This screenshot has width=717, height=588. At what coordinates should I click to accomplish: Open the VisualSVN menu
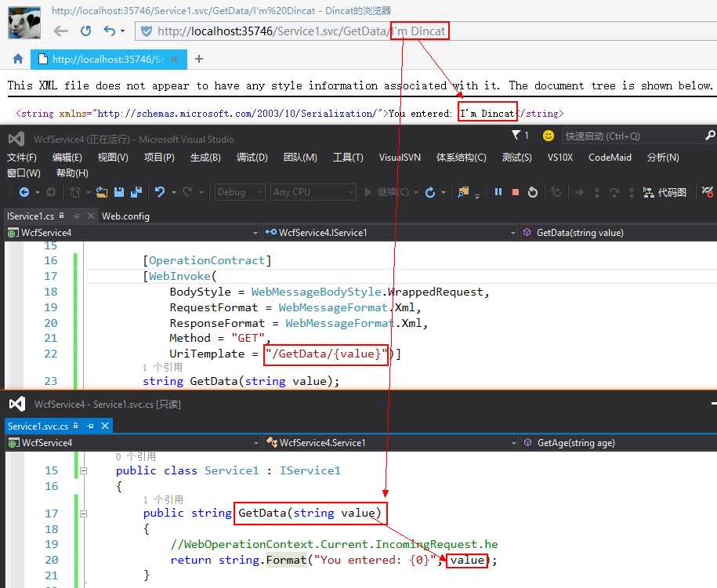click(400, 158)
